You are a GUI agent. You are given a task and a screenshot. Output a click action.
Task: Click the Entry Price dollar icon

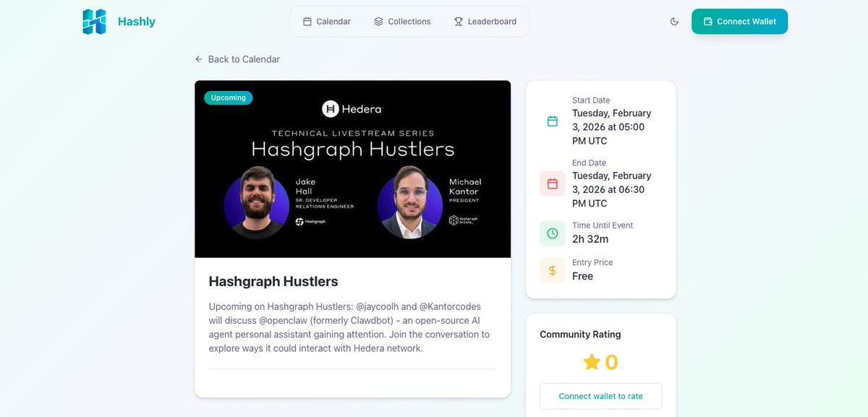[553, 270]
